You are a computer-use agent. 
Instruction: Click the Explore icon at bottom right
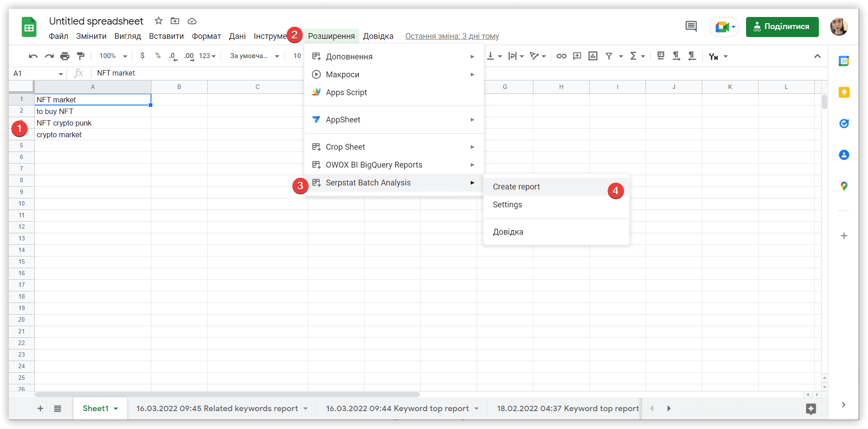coord(811,408)
